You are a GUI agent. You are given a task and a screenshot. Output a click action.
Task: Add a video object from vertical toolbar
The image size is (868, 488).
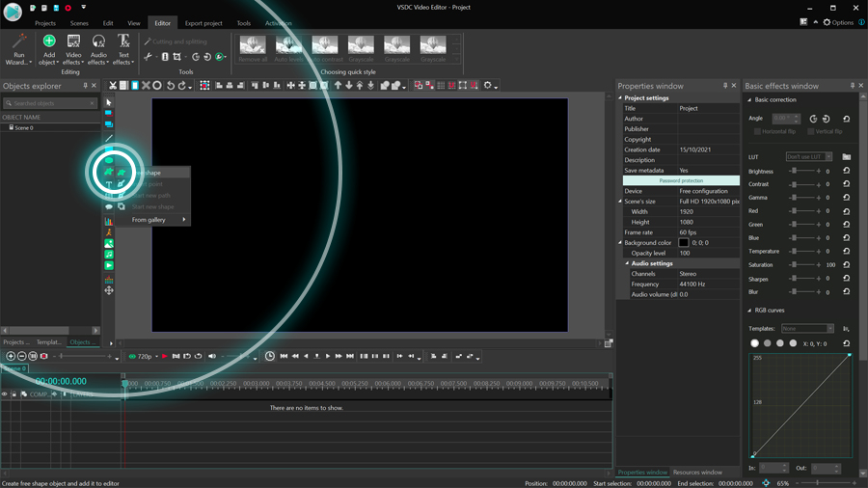tap(108, 265)
